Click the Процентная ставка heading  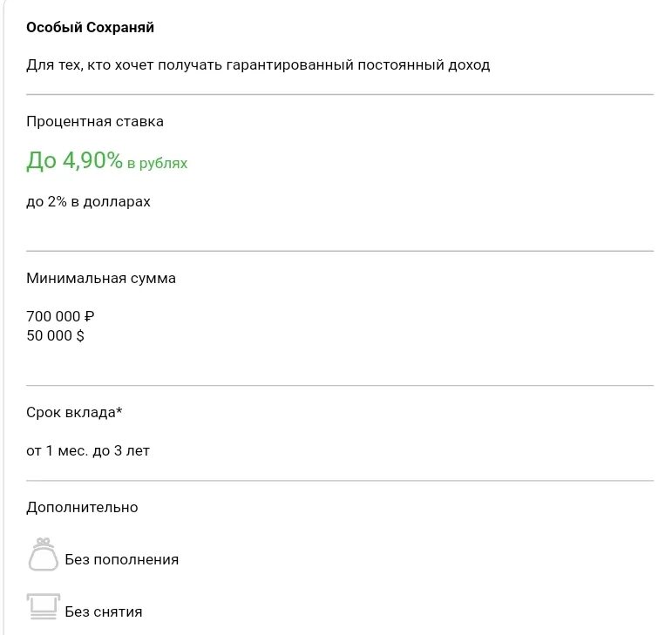[95, 122]
